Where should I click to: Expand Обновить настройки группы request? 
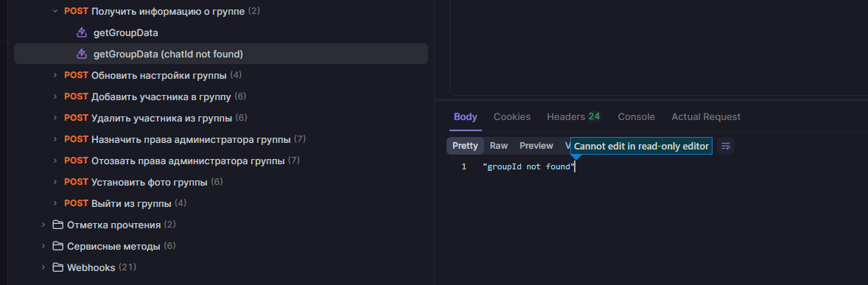point(55,74)
